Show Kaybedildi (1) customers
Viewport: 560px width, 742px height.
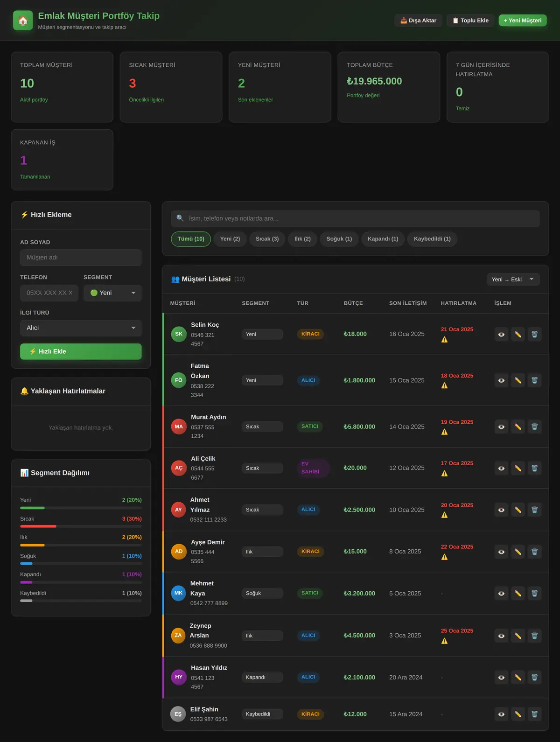point(432,239)
